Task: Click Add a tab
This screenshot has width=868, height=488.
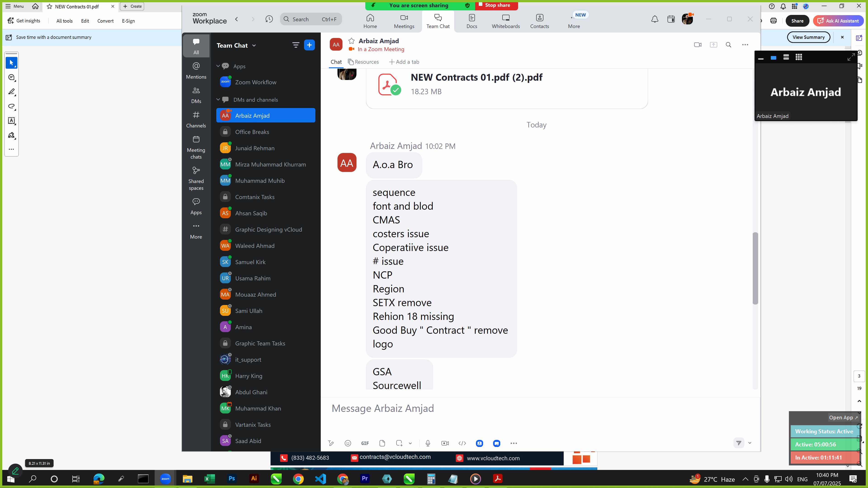Action: pyautogui.click(x=404, y=62)
